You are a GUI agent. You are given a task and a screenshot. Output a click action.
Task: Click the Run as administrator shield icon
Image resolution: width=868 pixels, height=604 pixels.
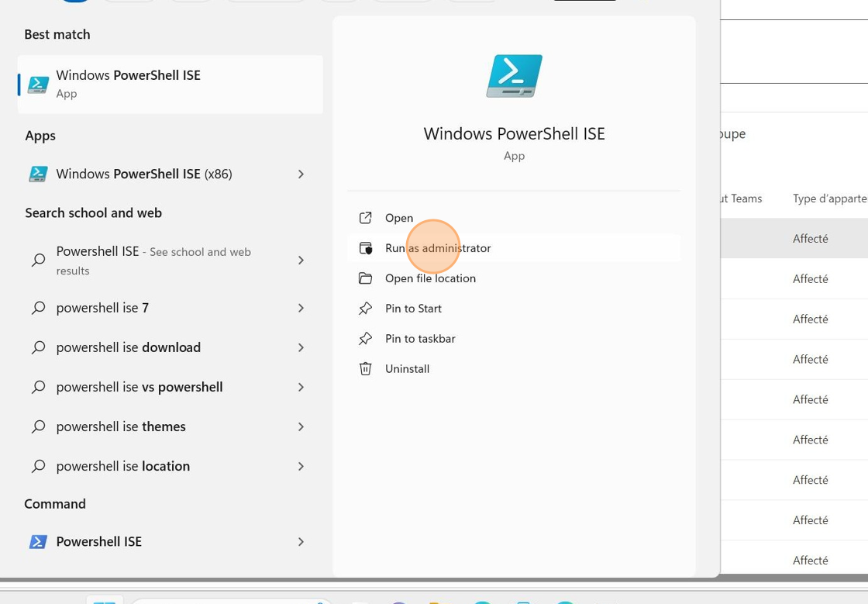365,248
